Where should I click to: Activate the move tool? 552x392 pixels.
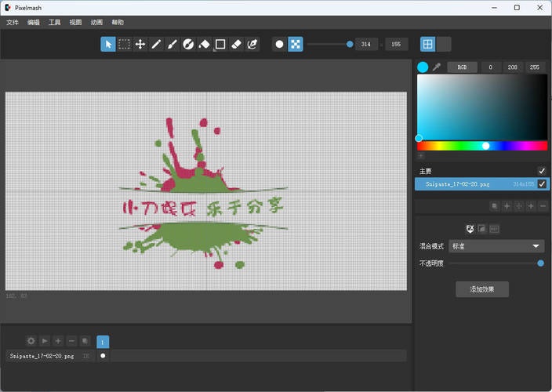pyautogui.click(x=140, y=44)
